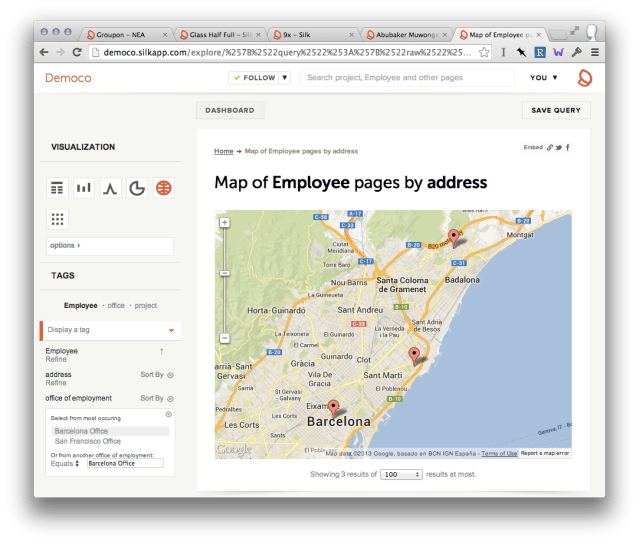
Task: Remove the office of employment tag
Action: 170,398
